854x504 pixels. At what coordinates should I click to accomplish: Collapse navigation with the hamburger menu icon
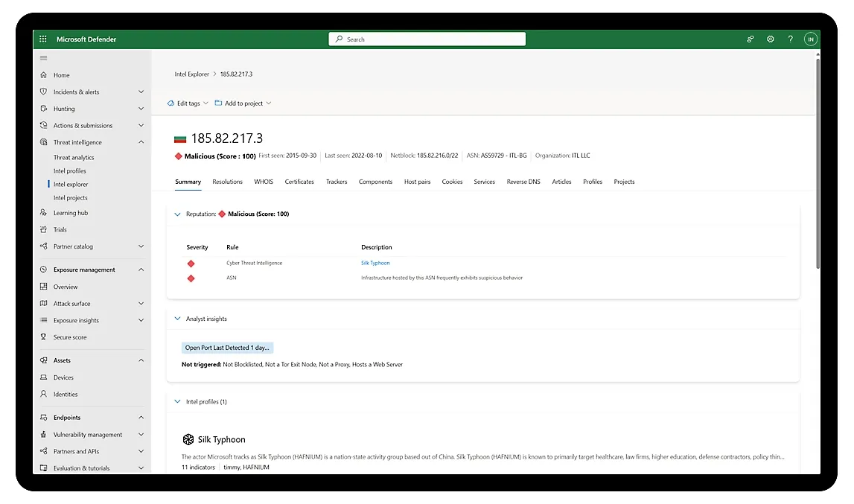pyautogui.click(x=43, y=58)
